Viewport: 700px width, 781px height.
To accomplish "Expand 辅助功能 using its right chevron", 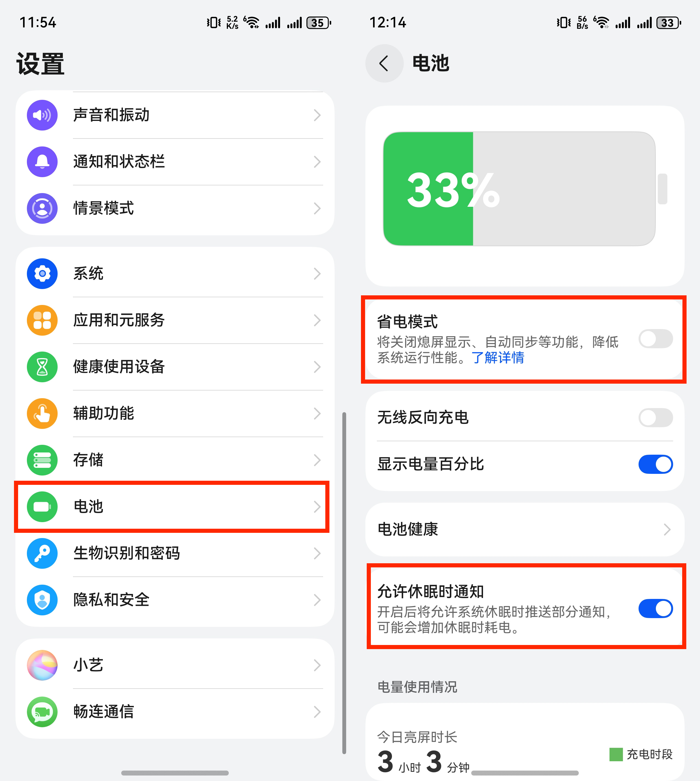I will click(x=317, y=413).
